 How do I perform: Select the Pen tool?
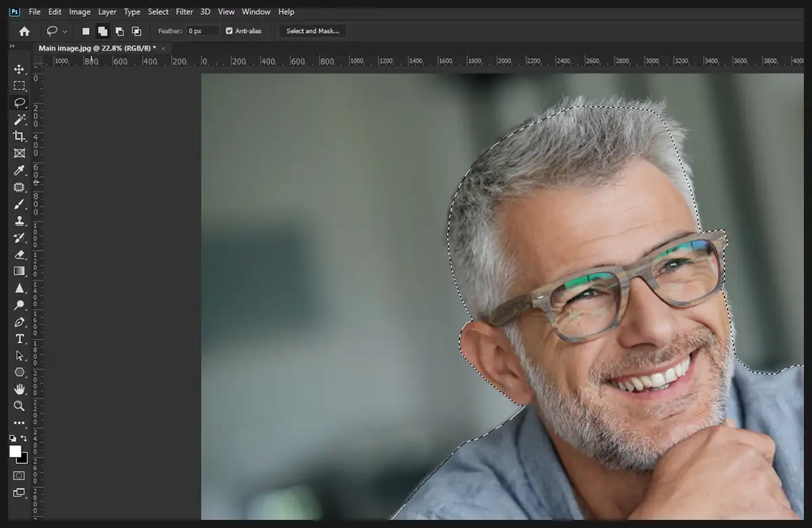[x=19, y=322]
